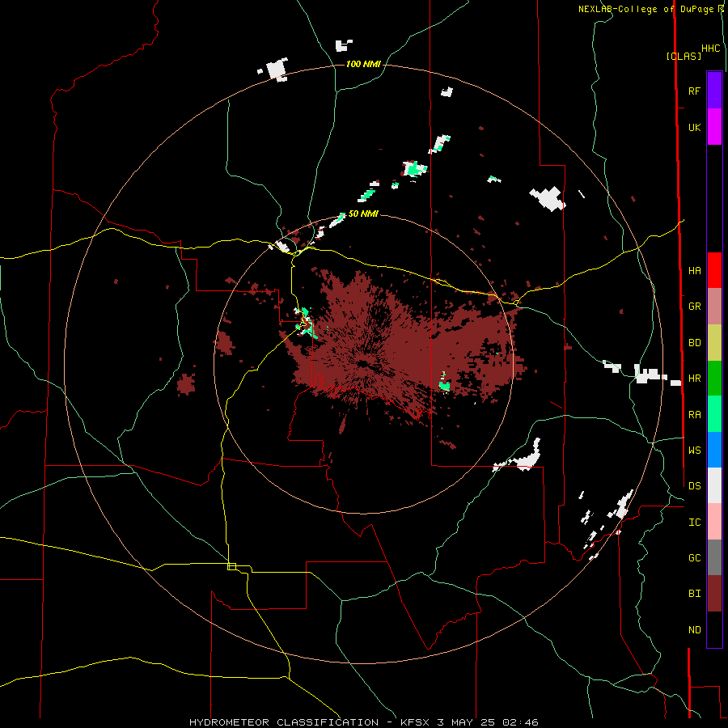
Task: Click the "RF" legend label
Action: point(694,91)
